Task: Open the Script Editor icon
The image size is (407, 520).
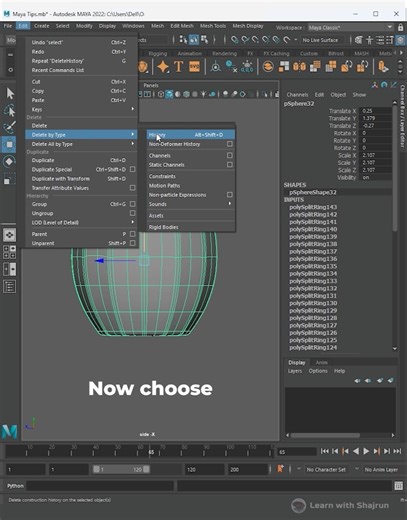Action: click(399, 486)
